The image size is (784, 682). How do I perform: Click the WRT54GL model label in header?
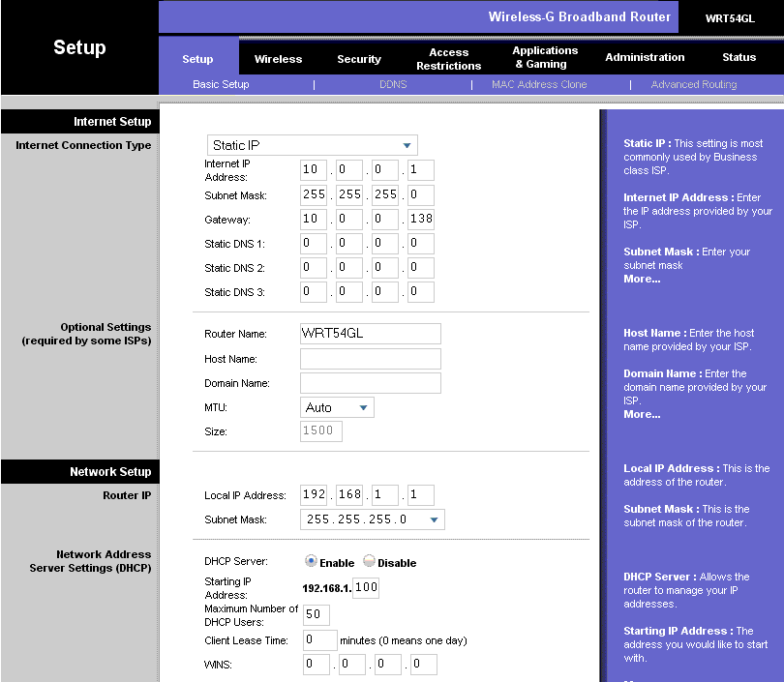click(x=730, y=18)
